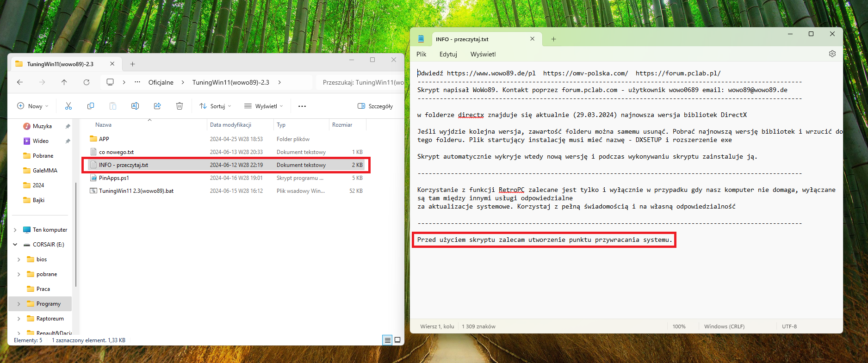This screenshot has height=363, width=868.
Task: Switch to large icons view in Explorer status bar
Action: (x=397, y=340)
